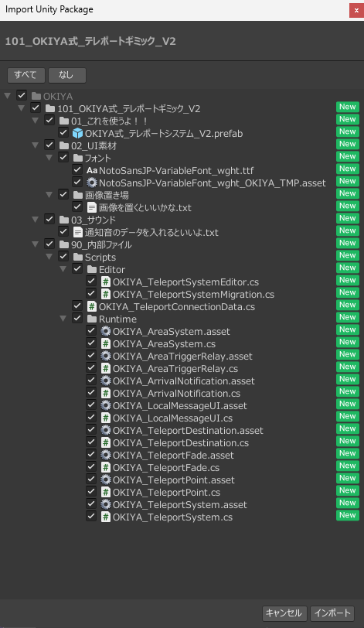Click the script icon of OKIYA_LocalMessageUI.cs
Image resolution: width=364 pixels, height=628 pixels.
click(105, 418)
